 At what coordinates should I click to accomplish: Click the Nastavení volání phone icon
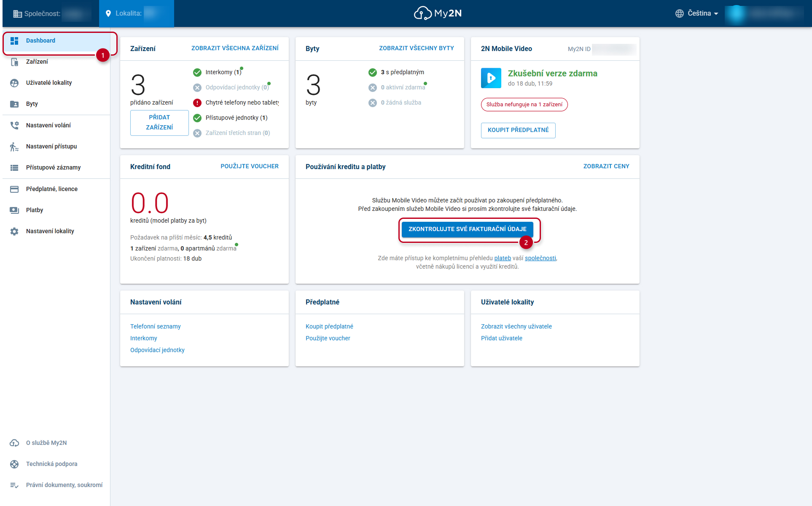pyautogui.click(x=14, y=125)
